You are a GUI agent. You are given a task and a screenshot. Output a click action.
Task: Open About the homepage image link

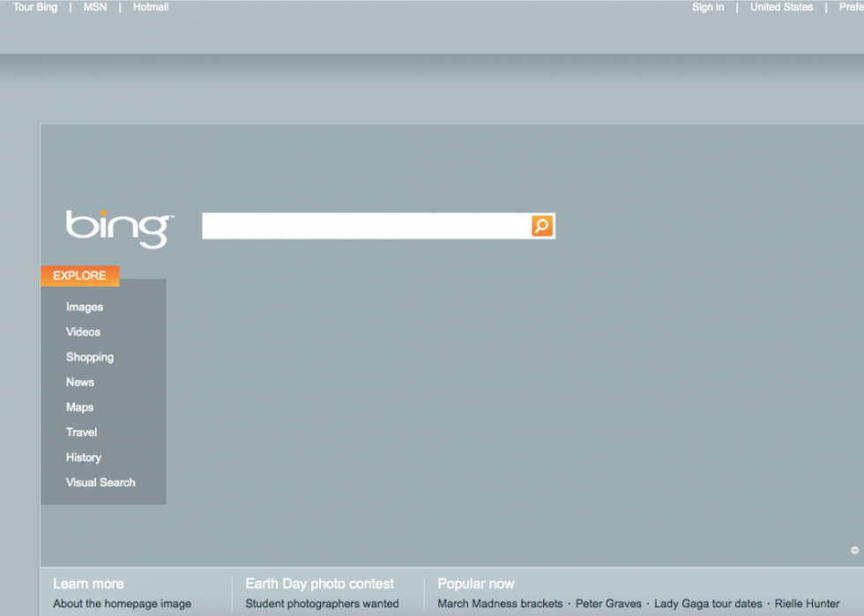(x=122, y=604)
